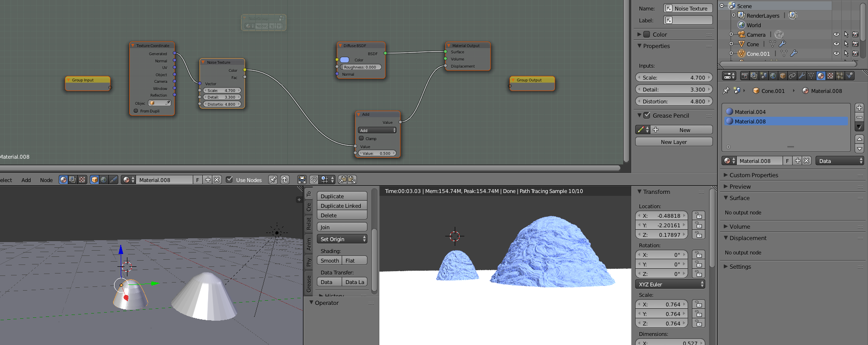Toggle lock for Location X
This screenshot has height=345, width=868.
click(x=699, y=215)
